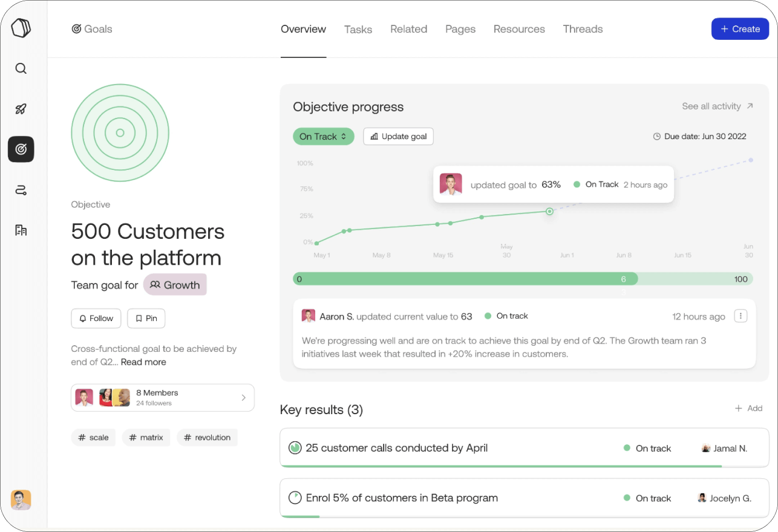The height and width of the screenshot is (532, 778).
Task: Follow this objective
Action: pos(96,319)
